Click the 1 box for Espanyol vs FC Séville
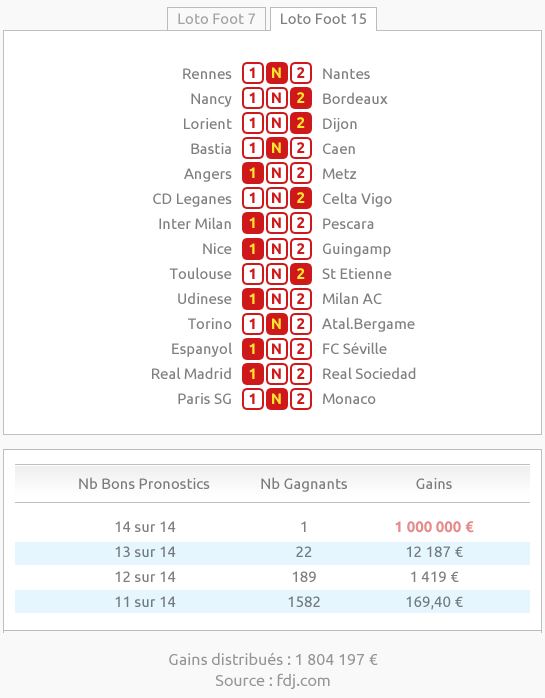The width and height of the screenshot is (545, 698). [x=252, y=348]
